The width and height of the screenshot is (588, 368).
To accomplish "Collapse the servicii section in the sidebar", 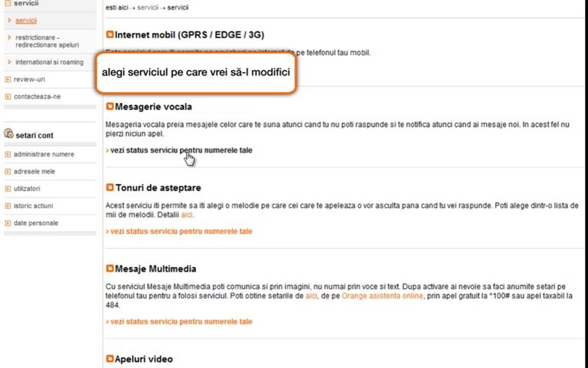I will pyautogui.click(x=7, y=3).
